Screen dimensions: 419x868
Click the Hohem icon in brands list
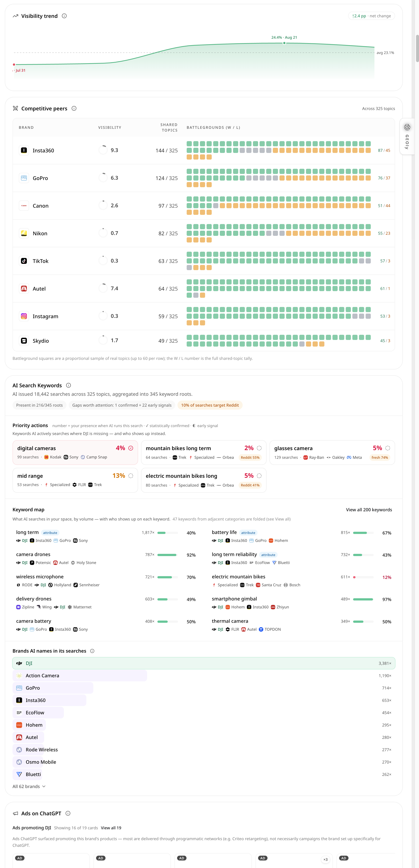(x=19, y=725)
